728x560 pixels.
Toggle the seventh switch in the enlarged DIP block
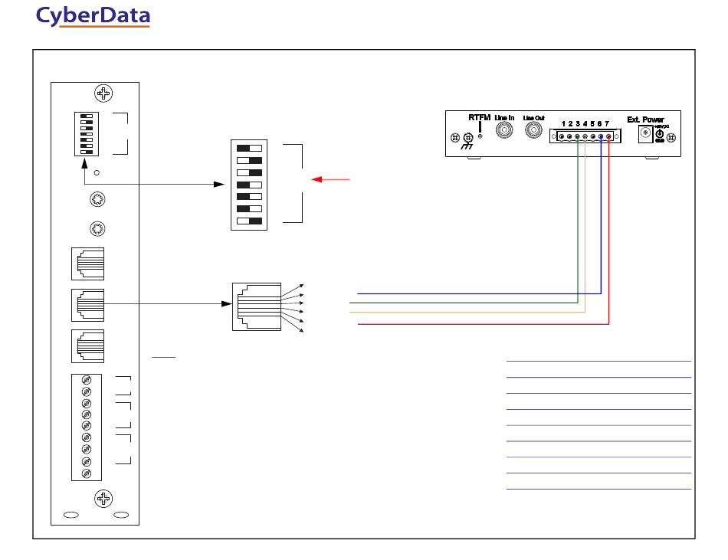(249, 221)
